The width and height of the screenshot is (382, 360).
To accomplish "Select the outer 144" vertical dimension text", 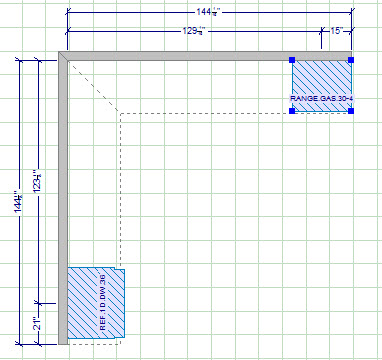I will (18, 201).
